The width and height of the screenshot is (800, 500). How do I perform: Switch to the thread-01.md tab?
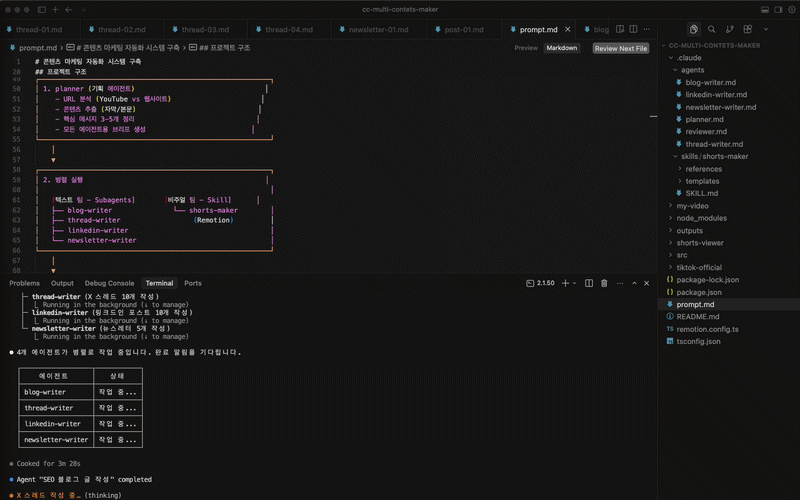40,30
